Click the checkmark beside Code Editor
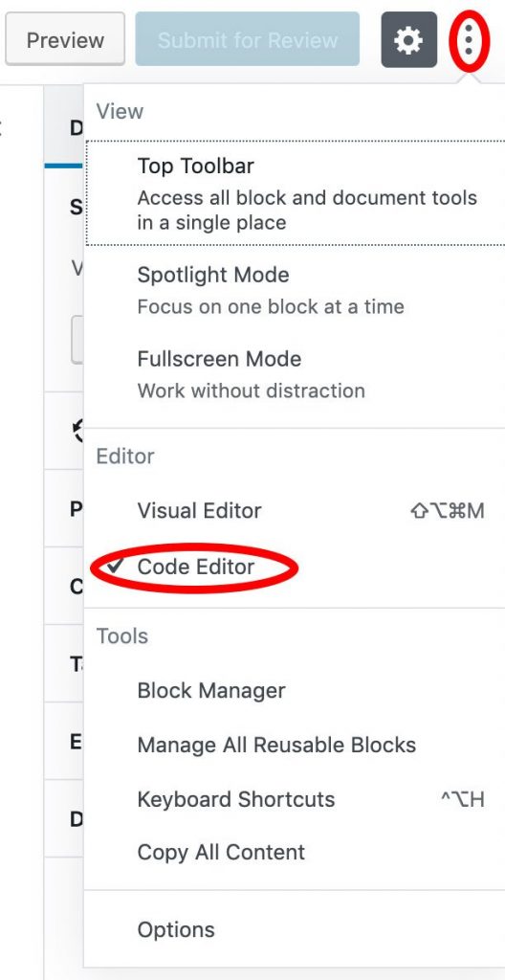The height and width of the screenshot is (980, 505). [115, 567]
